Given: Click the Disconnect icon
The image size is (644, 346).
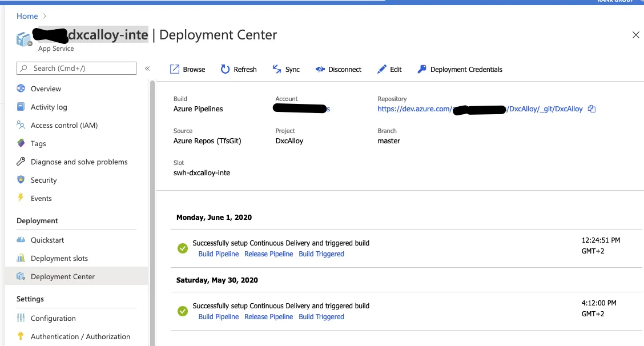Looking at the screenshot, I should pos(320,69).
